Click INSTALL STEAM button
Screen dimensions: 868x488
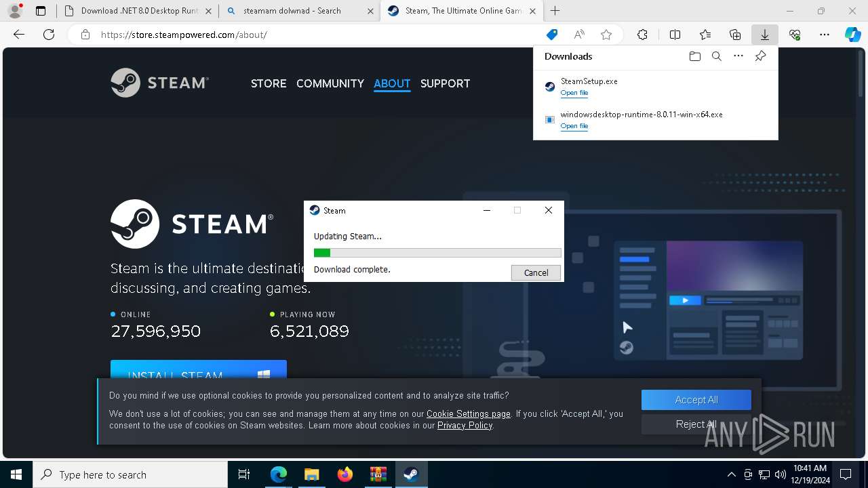coord(199,371)
